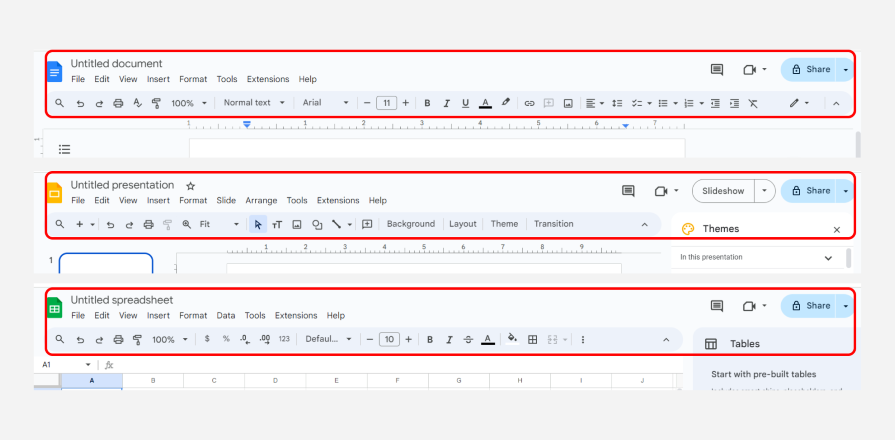Open the Arial font dropdown

pyautogui.click(x=326, y=103)
